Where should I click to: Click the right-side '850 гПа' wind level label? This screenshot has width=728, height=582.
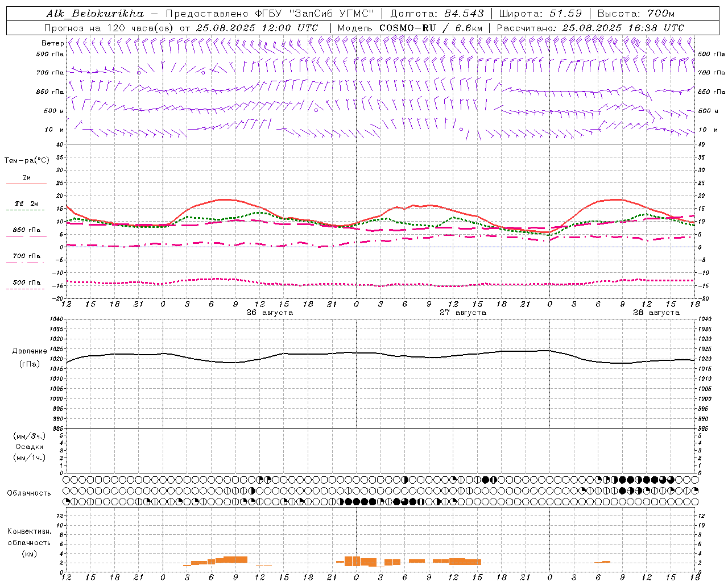(x=712, y=92)
